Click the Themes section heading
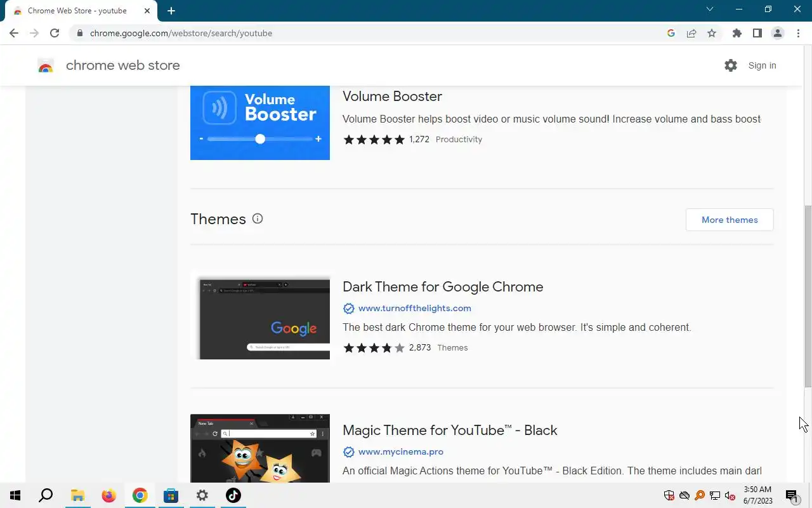Screen dimensions: 812x508 [x=218, y=218]
